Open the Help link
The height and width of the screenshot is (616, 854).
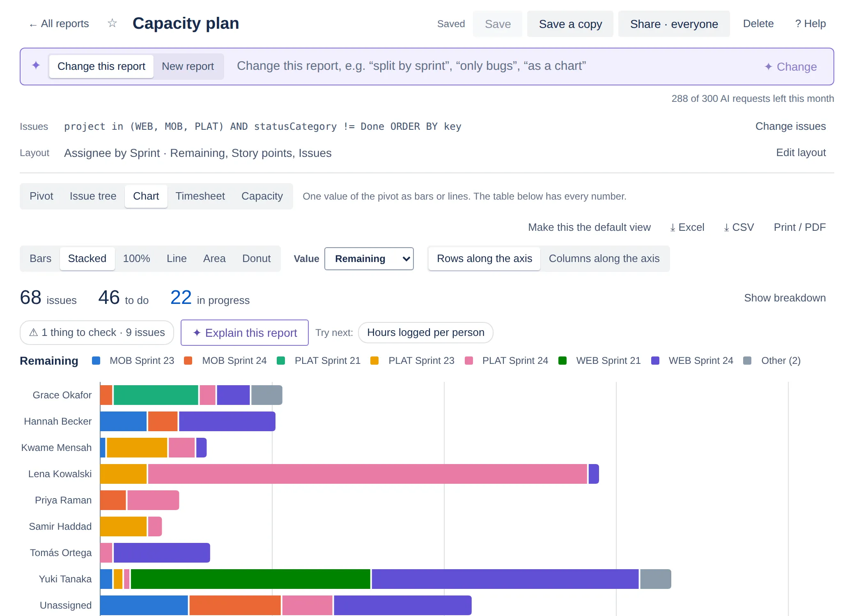pyautogui.click(x=810, y=24)
